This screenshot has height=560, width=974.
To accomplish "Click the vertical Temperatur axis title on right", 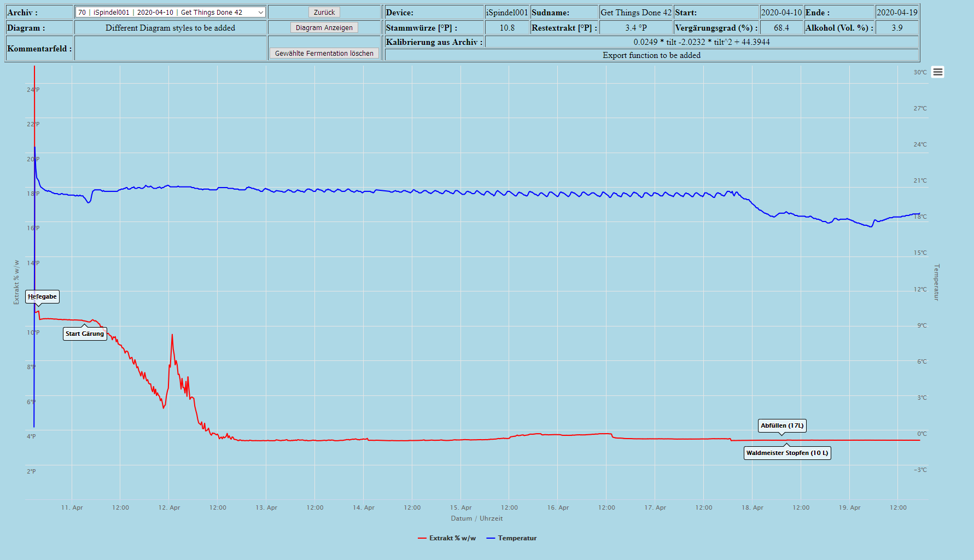I will click(936, 282).
